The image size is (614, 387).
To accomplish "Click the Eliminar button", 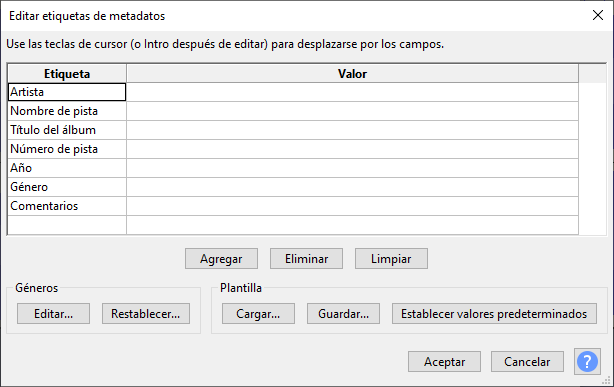I will (x=306, y=259).
